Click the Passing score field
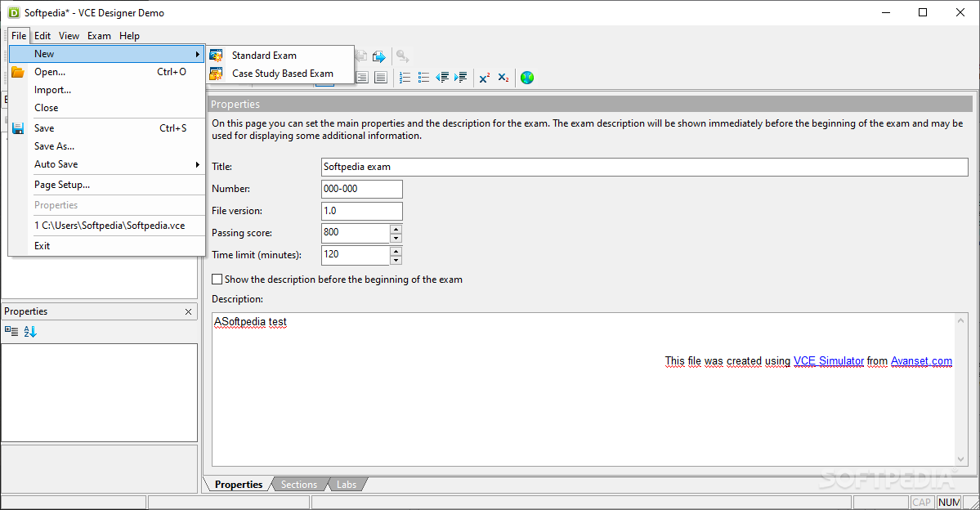Viewport: 980px width, 510px height. point(355,233)
